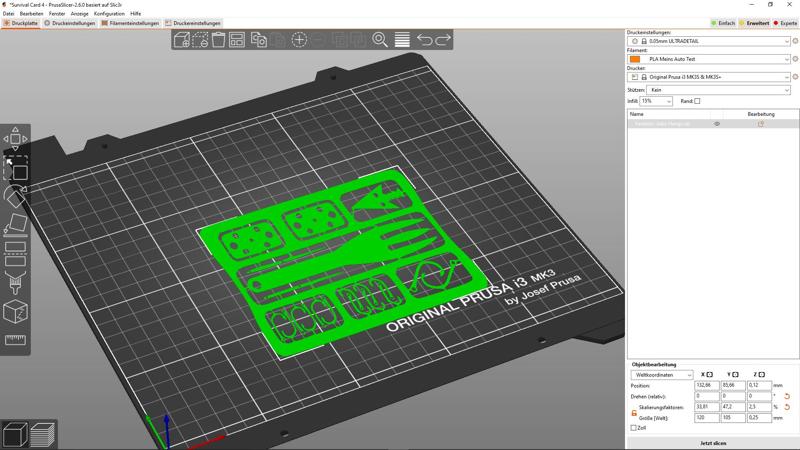Open the Hilfe menu

(x=135, y=14)
